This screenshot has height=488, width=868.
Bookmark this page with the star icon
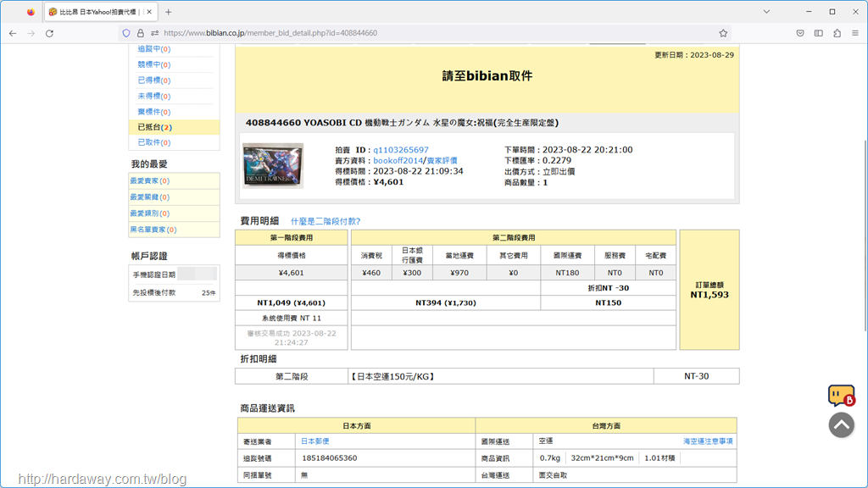pyautogui.click(x=723, y=33)
